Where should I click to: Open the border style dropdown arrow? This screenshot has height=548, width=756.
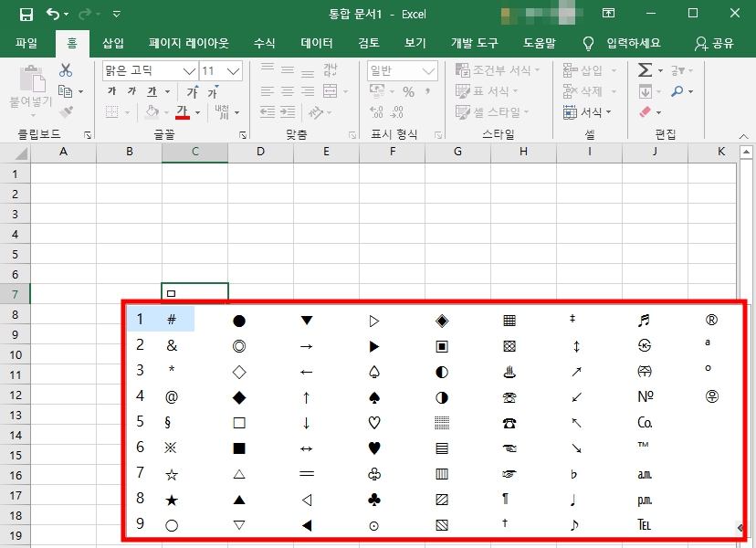tap(128, 111)
